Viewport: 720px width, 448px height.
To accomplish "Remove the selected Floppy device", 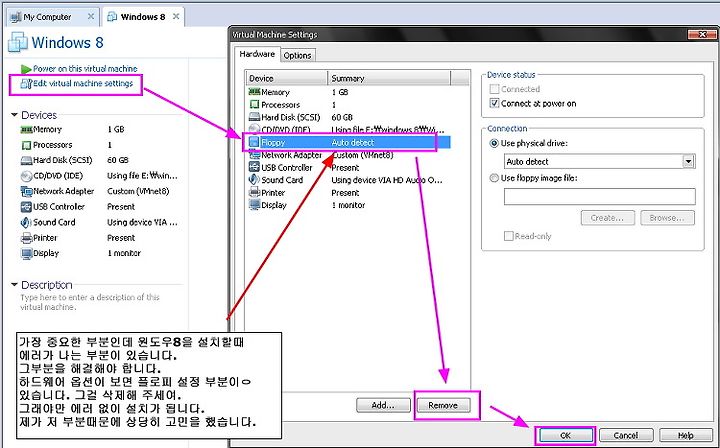I will coord(443,405).
